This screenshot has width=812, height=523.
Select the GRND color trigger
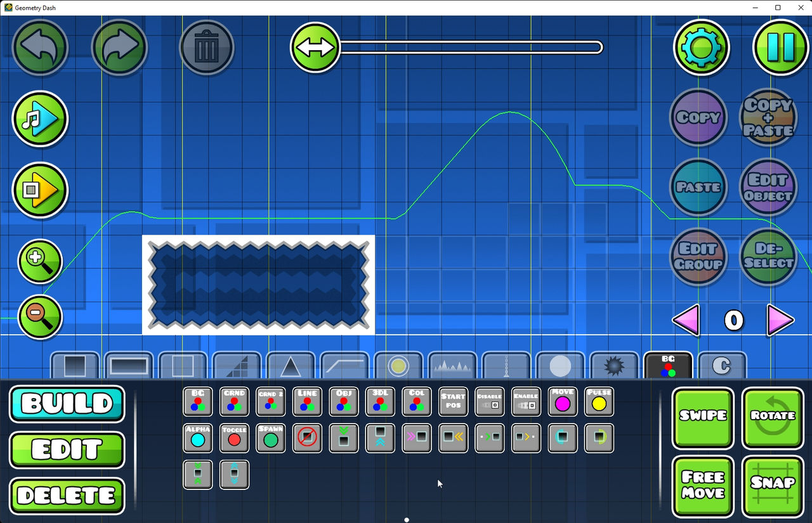[234, 401]
